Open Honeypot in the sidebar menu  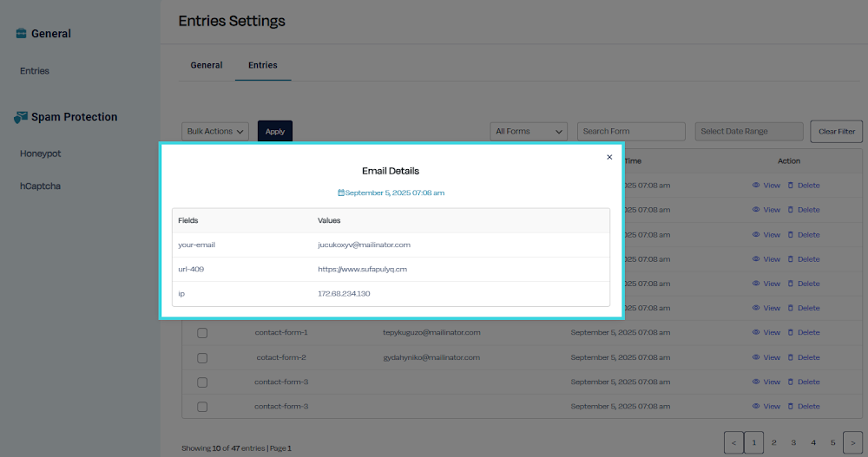click(x=41, y=153)
